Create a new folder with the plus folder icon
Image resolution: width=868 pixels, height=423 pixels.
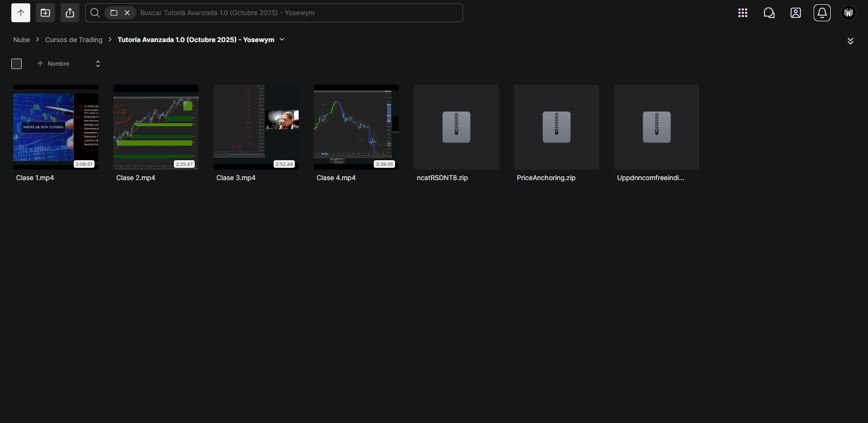click(x=45, y=13)
